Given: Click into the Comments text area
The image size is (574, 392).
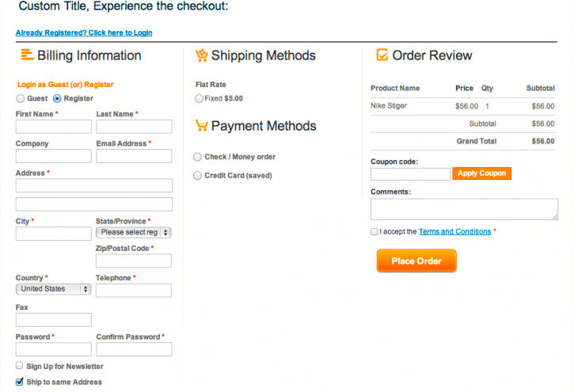Looking at the screenshot, I should click(464, 209).
